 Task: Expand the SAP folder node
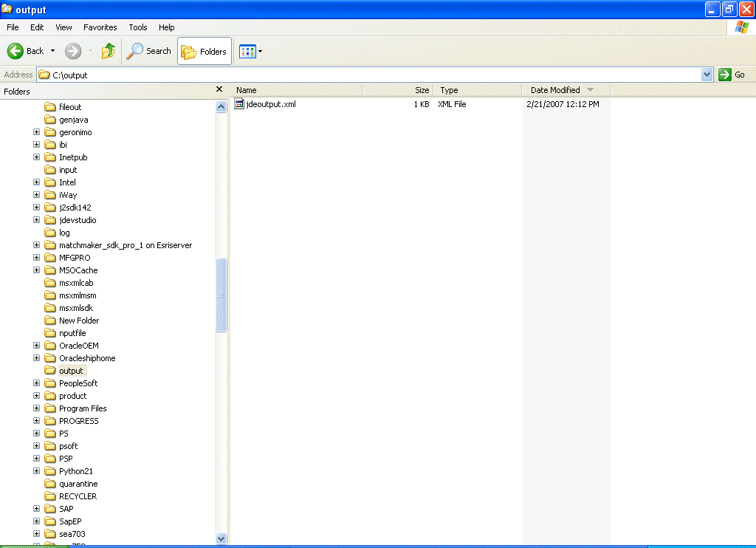37,508
